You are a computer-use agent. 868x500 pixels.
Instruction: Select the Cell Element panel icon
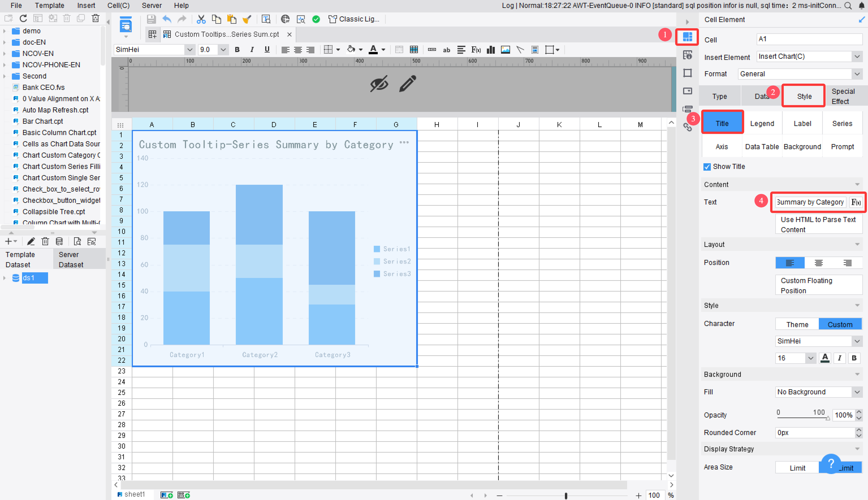click(x=687, y=37)
